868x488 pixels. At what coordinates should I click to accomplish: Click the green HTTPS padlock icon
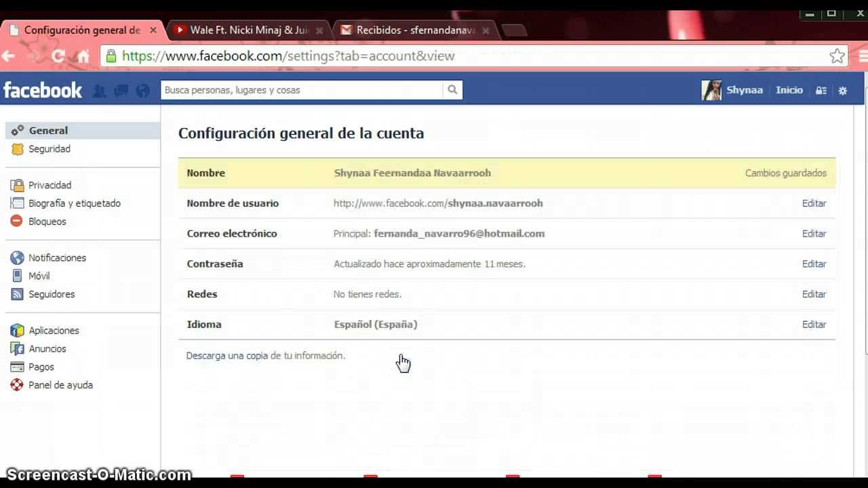pyautogui.click(x=111, y=56)
